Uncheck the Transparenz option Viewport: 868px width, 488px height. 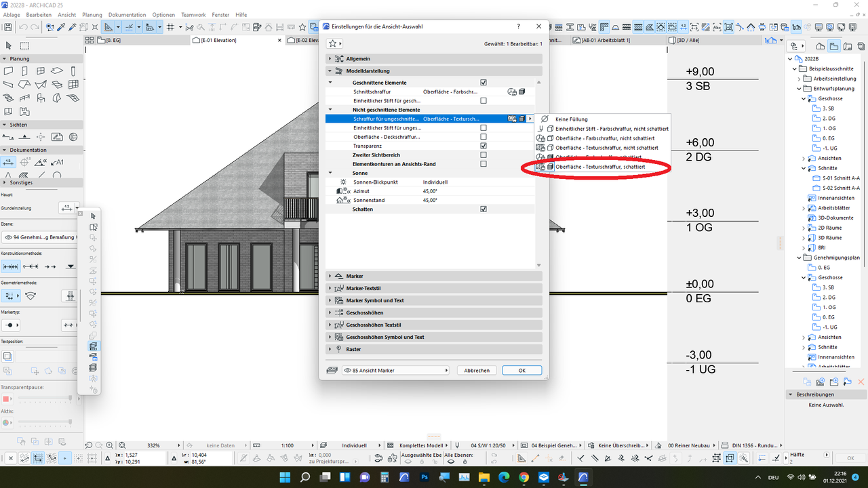click(x=483, y=145)
